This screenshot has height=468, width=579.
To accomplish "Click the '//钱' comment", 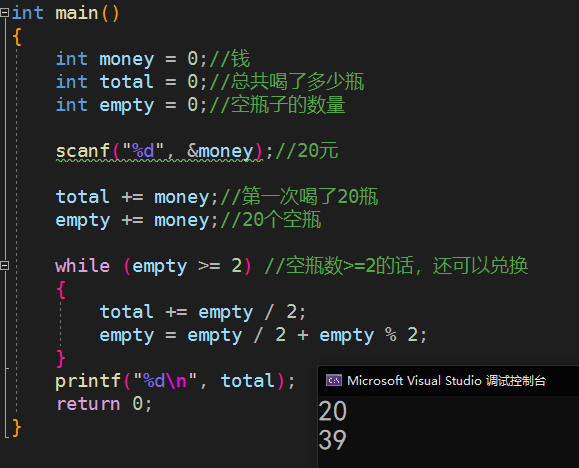I will [x=230, y=59].
